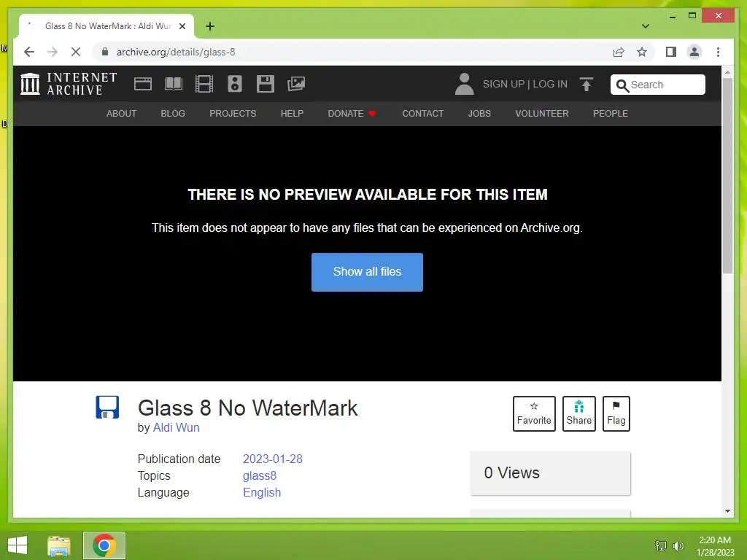Go back in browser history
Screen dimensions: 747x560
tap(29, 52)
